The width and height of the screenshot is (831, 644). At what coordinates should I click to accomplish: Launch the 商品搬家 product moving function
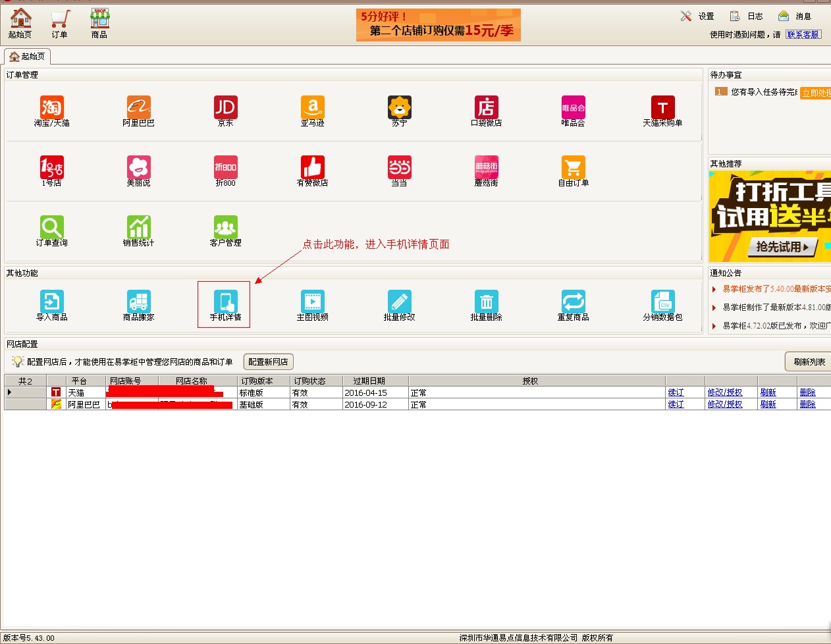click(x=139, y=306)
